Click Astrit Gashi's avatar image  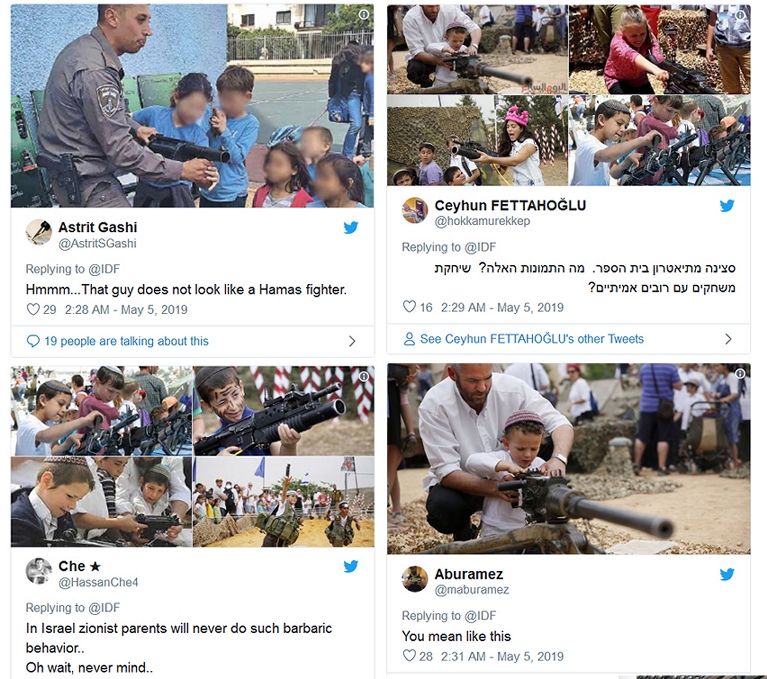coord(39,232)
